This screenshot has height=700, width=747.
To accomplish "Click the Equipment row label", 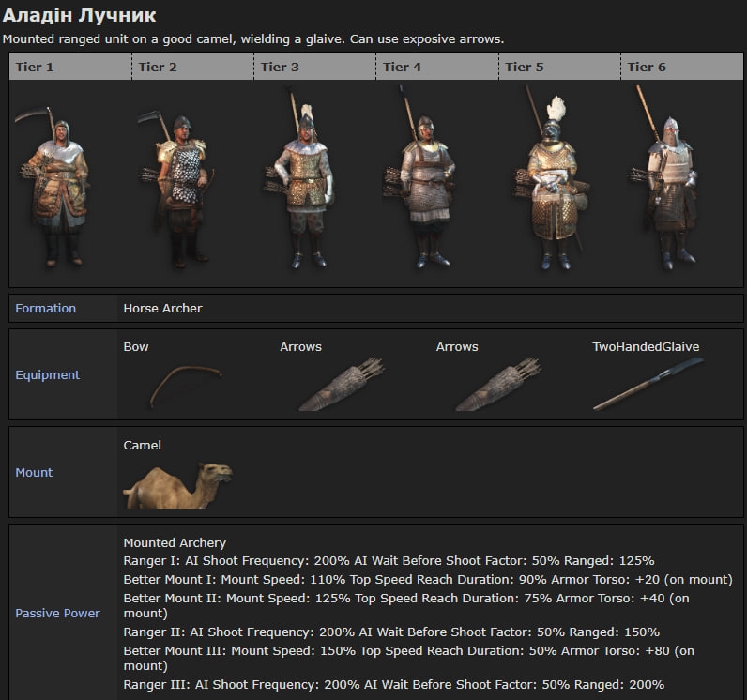I will click(48, 375).
